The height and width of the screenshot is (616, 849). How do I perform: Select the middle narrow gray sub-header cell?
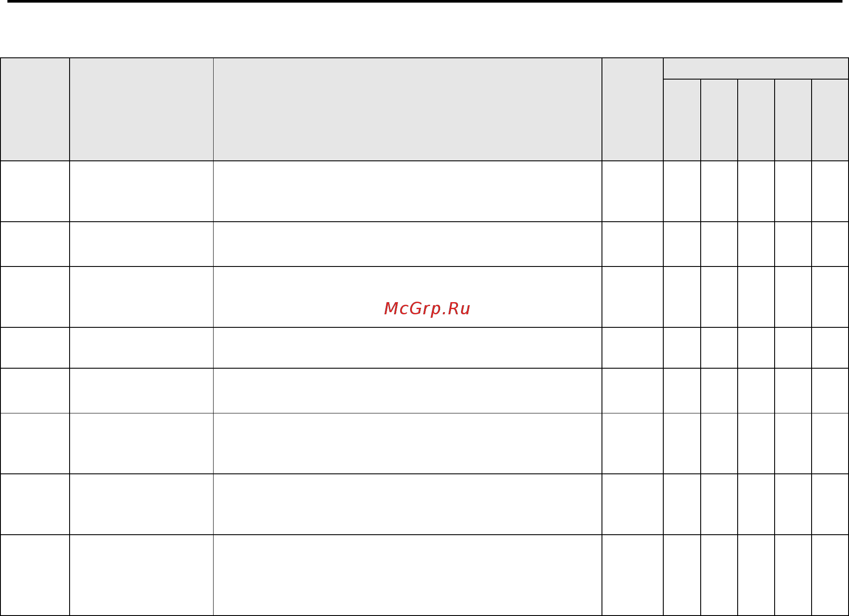756,120
